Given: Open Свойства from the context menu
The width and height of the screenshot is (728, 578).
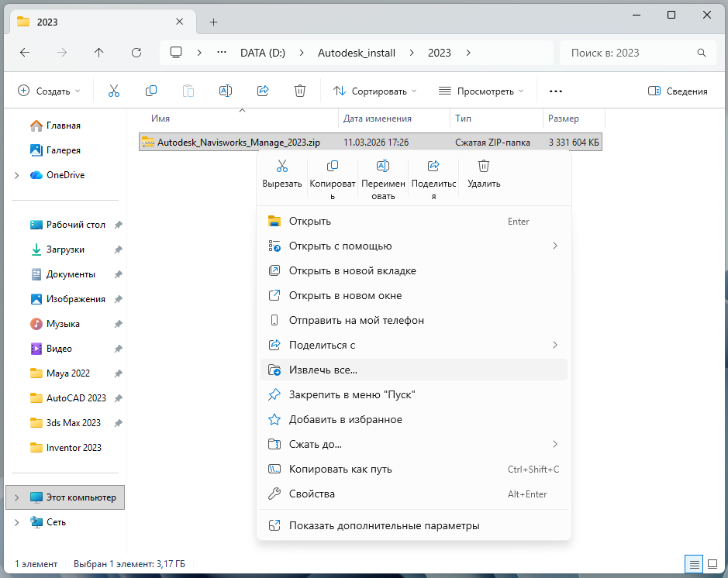Looking at the screenshot, I should tap(414, 494).
